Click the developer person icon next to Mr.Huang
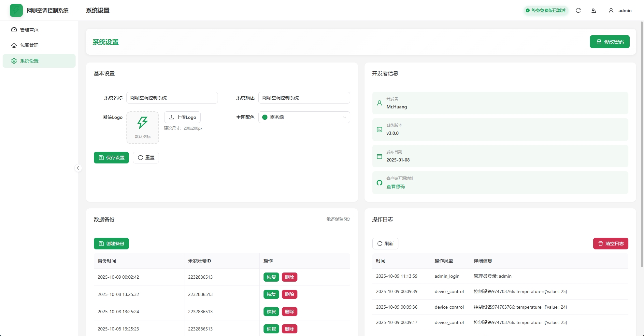644x336 pixels. [x=379, y=103]
